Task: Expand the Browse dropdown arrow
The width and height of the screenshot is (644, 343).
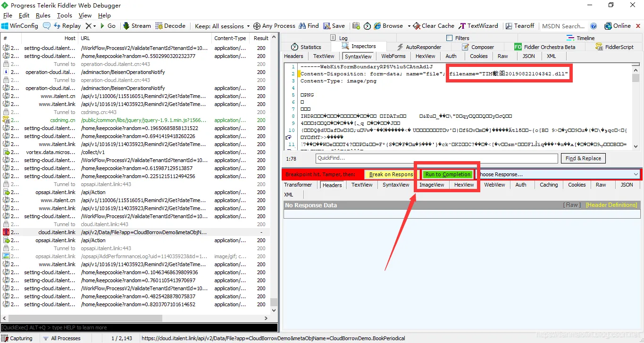Action: [x=409, y=26]
